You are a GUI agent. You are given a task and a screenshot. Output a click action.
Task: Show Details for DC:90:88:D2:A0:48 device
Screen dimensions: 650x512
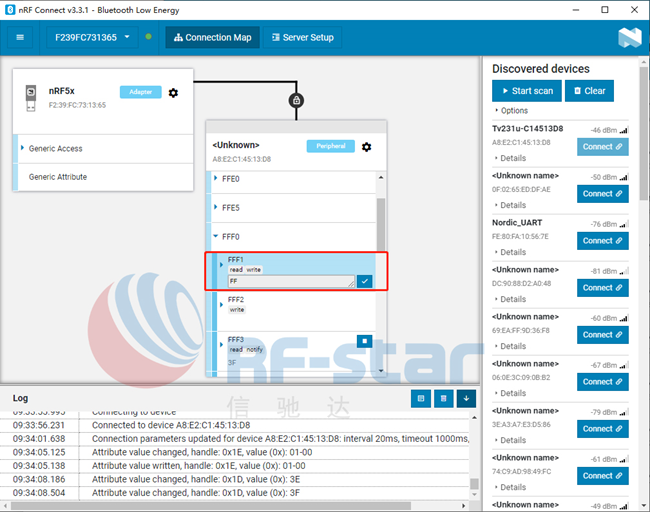510,299
